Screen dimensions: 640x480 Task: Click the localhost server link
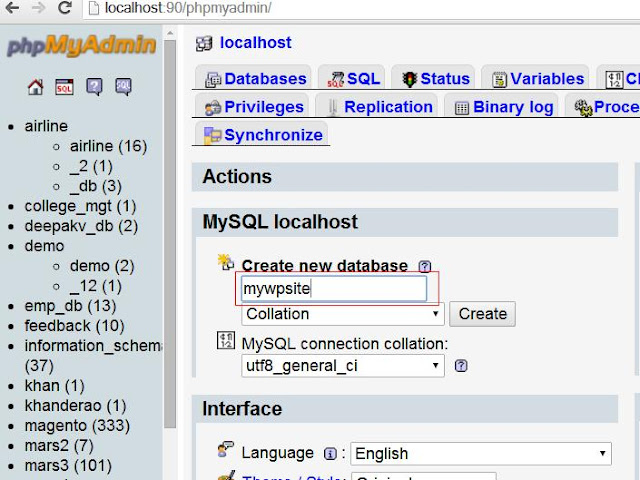(x=255, y=43)
